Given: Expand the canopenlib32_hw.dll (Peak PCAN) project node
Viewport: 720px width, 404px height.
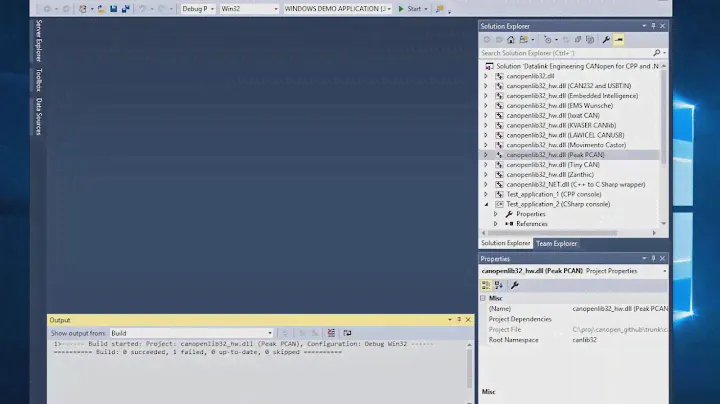Looking at the screenshot, I should pyautogui.click(x=486, y=155).
